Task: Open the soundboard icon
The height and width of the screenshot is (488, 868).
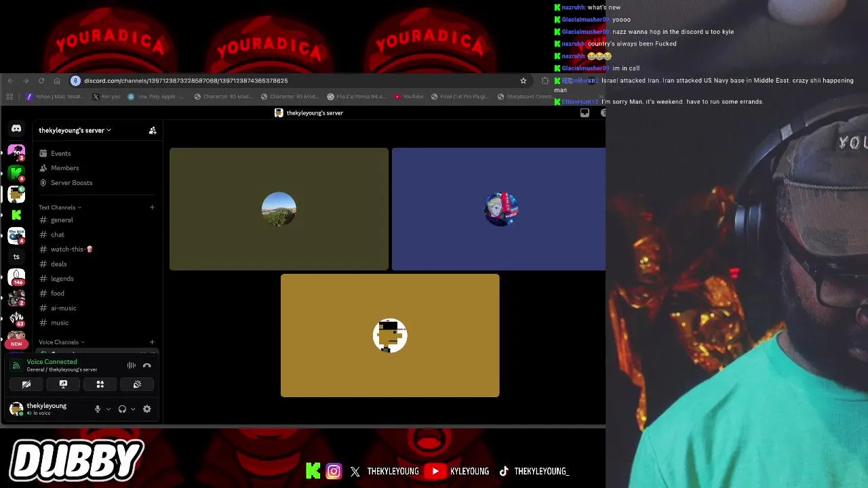Action: pos(137,384)
